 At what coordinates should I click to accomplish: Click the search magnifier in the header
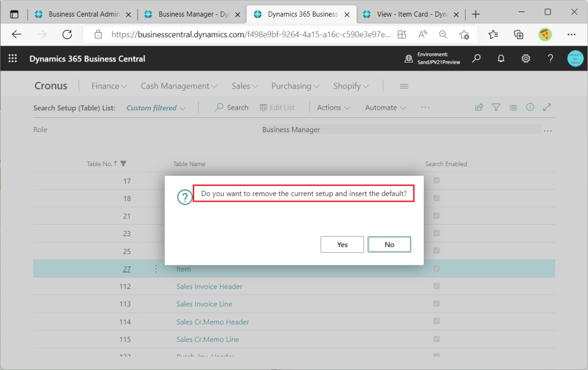pos(476,59)
